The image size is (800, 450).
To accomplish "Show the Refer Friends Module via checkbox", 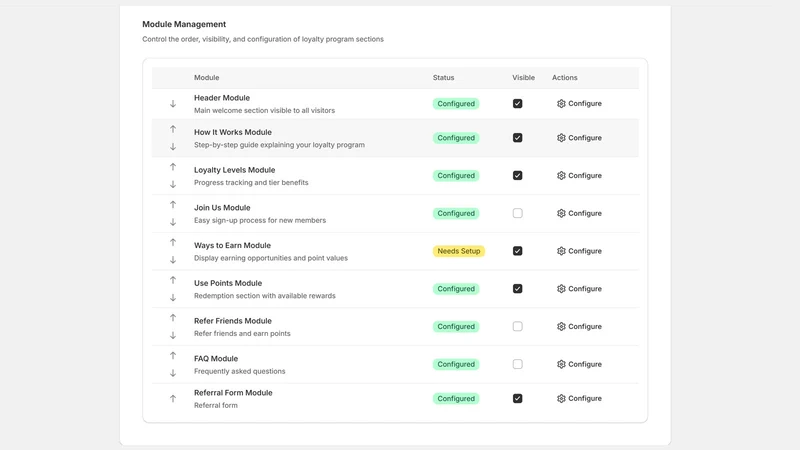I will click(x=517, y=327).
